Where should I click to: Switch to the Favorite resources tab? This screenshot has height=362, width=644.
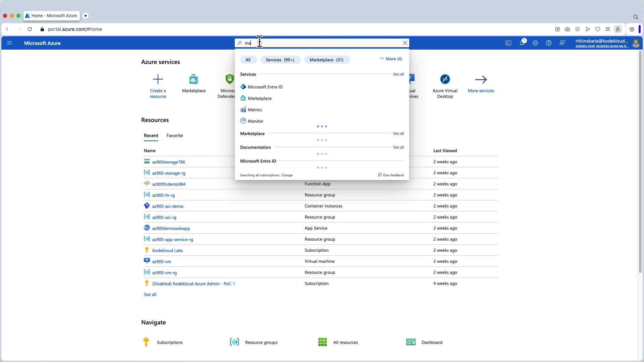click(x=174, y=135)
